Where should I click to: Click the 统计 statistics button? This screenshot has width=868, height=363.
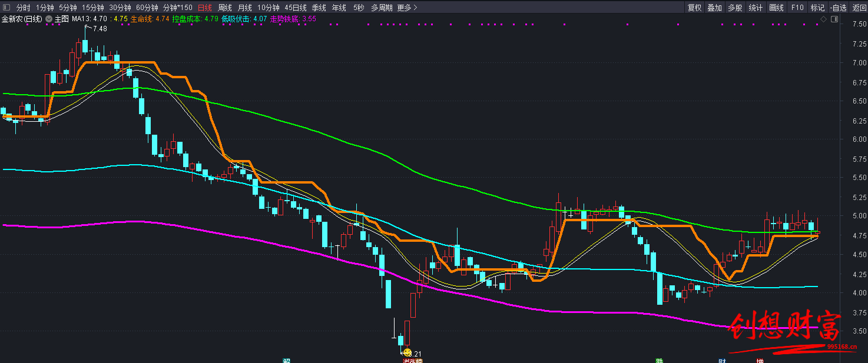pos(756,8)
